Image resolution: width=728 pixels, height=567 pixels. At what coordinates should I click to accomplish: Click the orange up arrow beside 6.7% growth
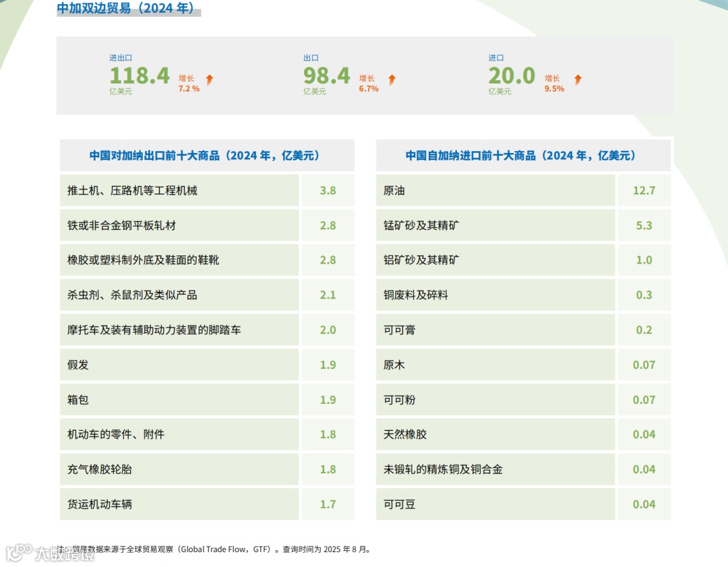click(x=392, y=80)
